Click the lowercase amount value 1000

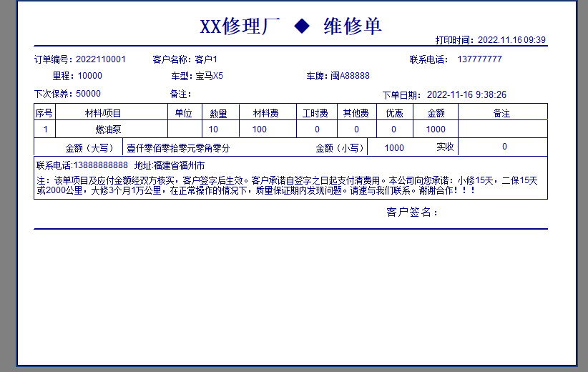(394, 148)
